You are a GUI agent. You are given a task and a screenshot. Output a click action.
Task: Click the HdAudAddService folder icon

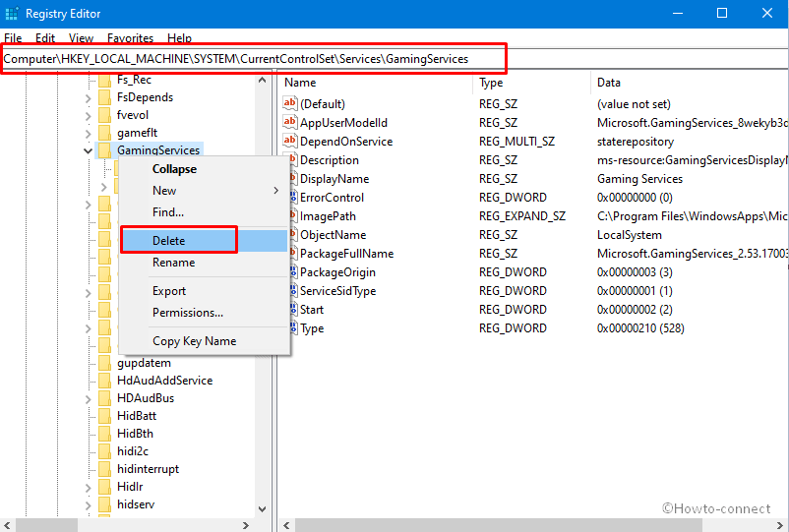click(x=104, y=381)
